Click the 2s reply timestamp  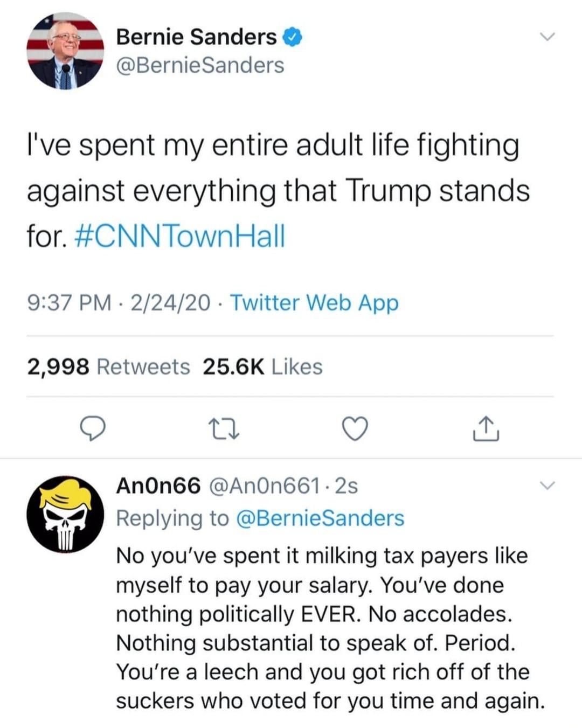click(x=346, y=486)
